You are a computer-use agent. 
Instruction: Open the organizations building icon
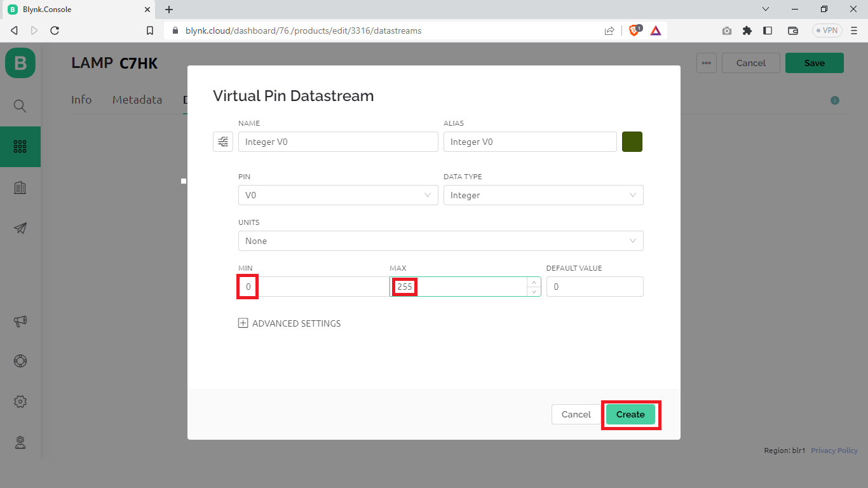pos(20,187)
